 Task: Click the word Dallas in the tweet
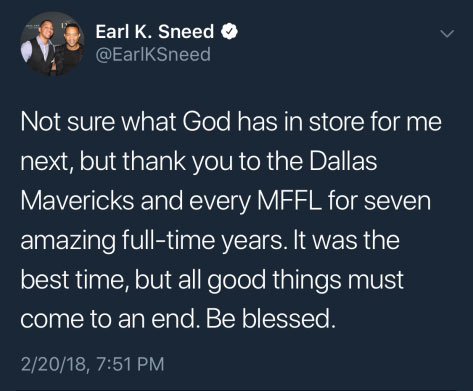pos(343,161)
